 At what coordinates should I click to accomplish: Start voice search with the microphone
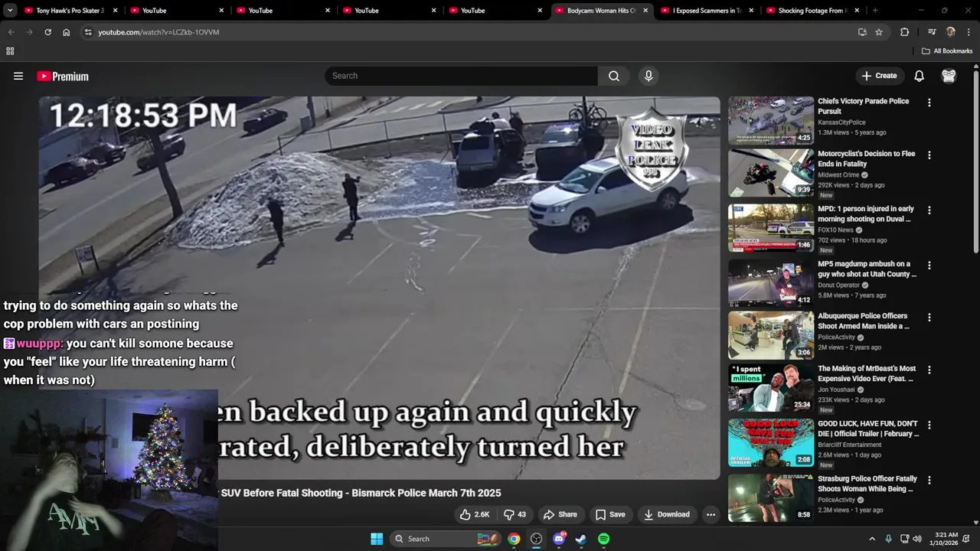(x=648, y=76)
